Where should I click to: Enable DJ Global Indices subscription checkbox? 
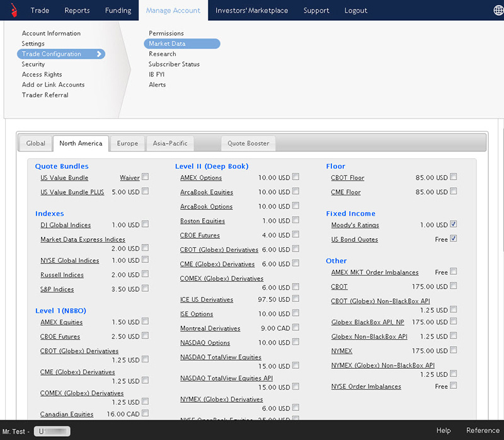(146, 224)
